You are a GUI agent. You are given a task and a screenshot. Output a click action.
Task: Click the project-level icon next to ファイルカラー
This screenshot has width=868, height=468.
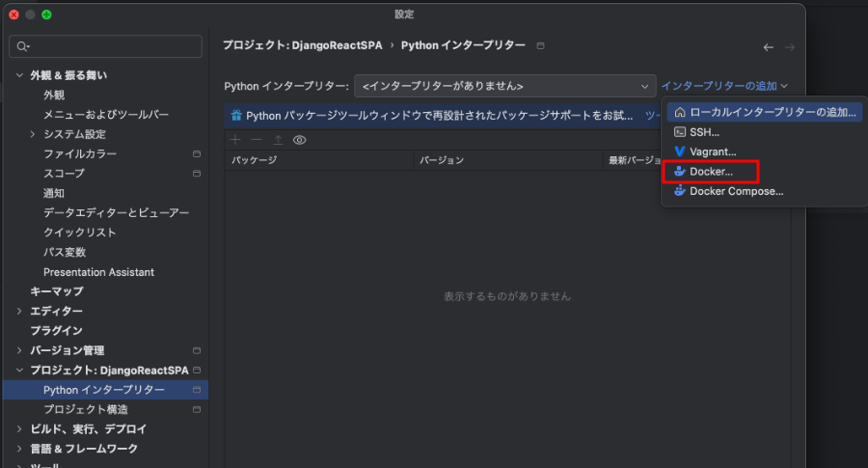coord(197,153)
